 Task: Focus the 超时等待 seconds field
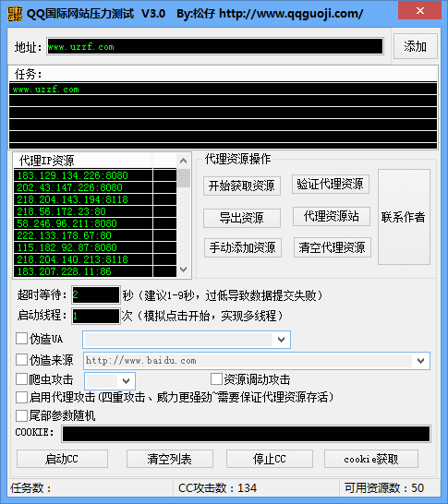[x=96, y=294]
